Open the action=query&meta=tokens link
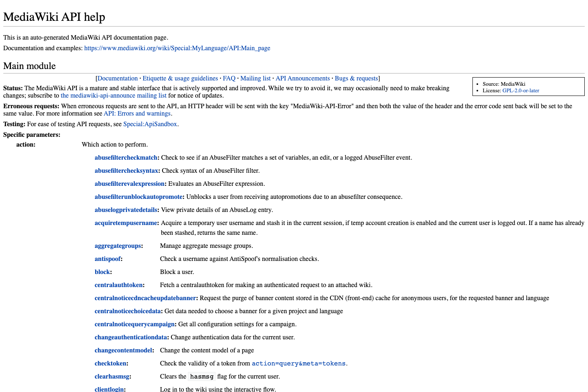 point(298,363)
